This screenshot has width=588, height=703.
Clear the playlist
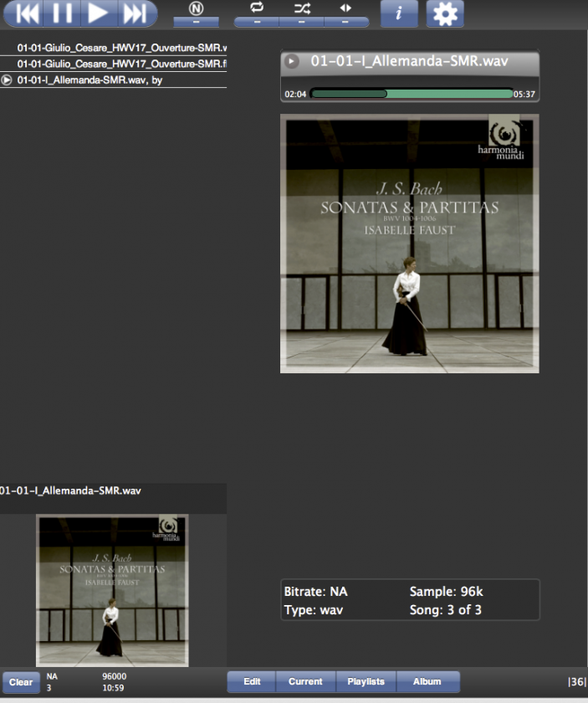(21, 682)
